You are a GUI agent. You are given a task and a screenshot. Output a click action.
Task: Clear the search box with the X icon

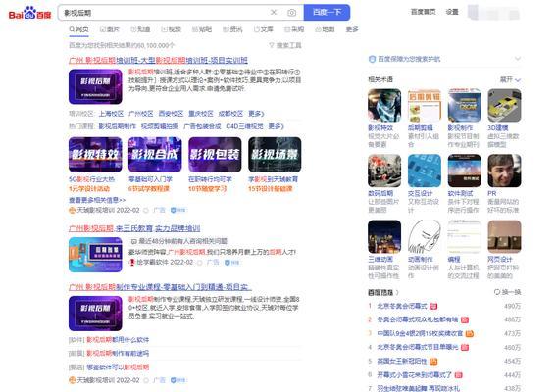[274, 13]
